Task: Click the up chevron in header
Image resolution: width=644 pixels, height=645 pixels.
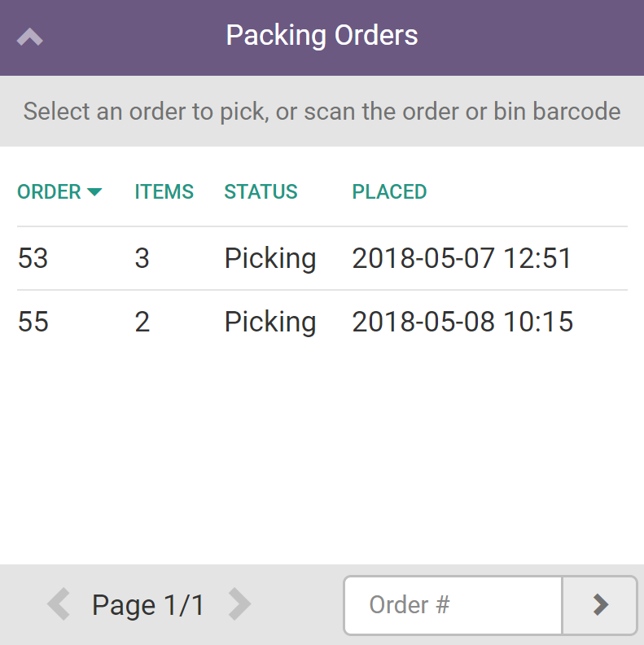Action: tap(30, 37)
